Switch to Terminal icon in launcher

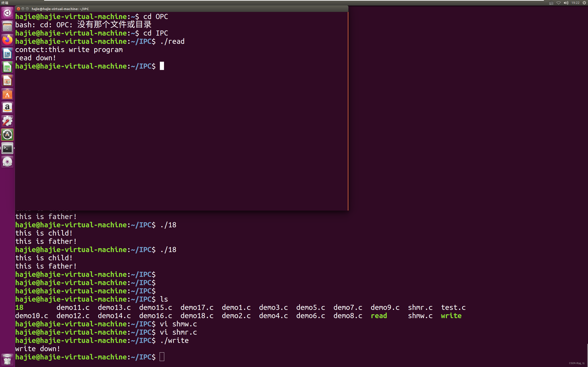coord(7,148)
